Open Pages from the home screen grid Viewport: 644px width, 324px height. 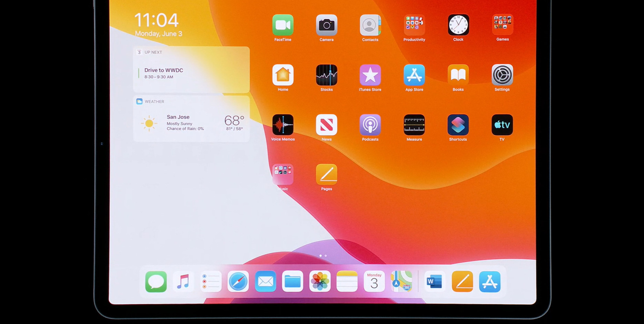point(327,174)
